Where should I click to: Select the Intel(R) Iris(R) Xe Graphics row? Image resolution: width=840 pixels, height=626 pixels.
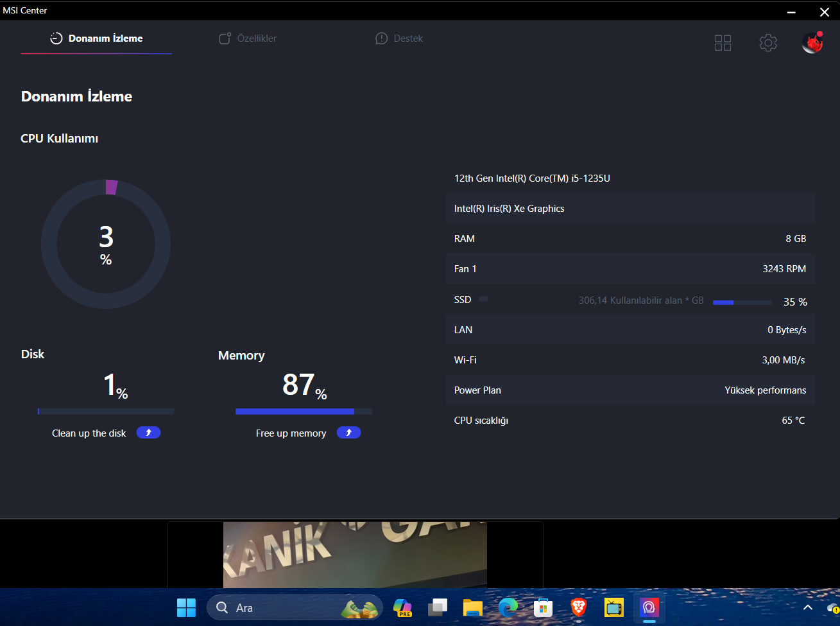(630, 209)
